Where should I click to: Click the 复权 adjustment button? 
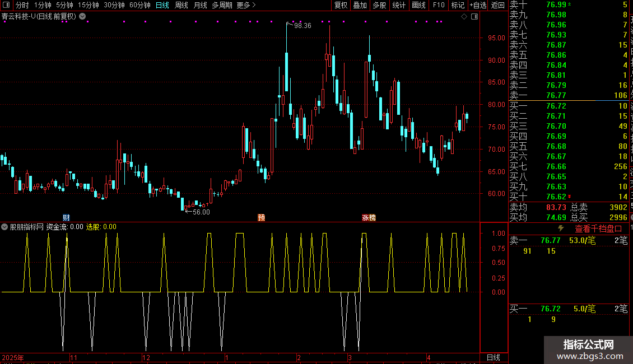[x=341, y=5]
